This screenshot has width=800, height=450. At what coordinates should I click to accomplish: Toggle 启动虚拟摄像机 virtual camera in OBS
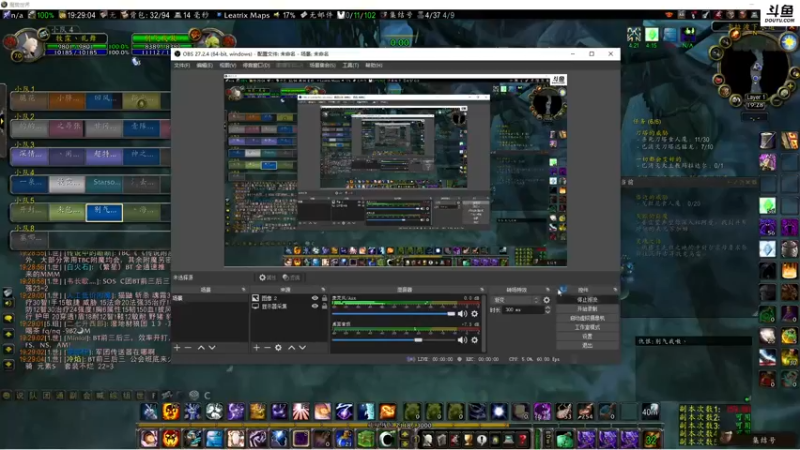[587, 318]
